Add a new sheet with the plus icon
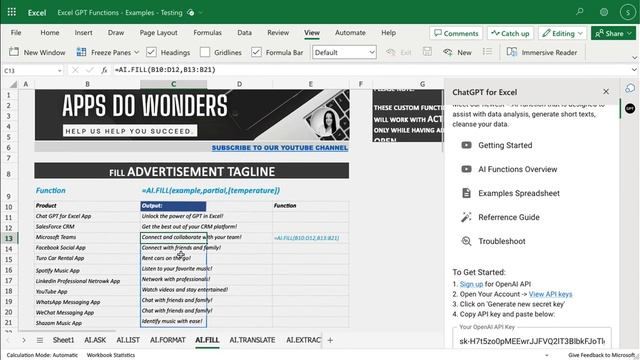The height and width of the screenshot is (360, 640). 330,340
